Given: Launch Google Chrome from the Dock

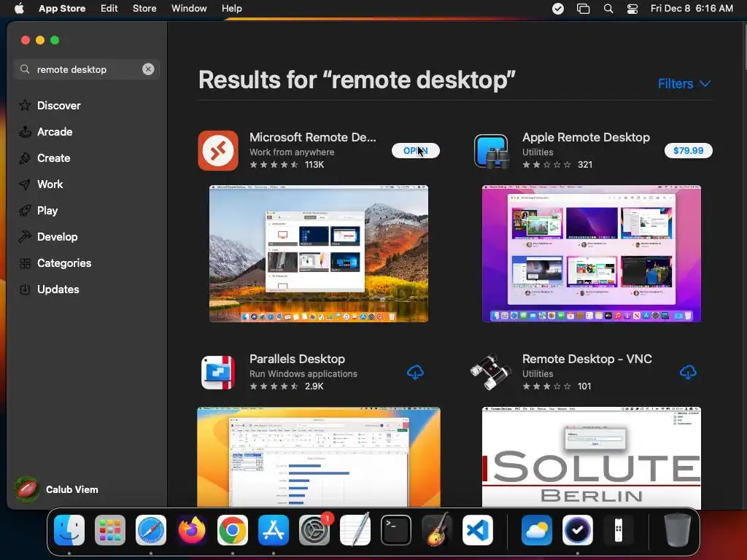Looking at the screenshot, I should pos(233,529).
